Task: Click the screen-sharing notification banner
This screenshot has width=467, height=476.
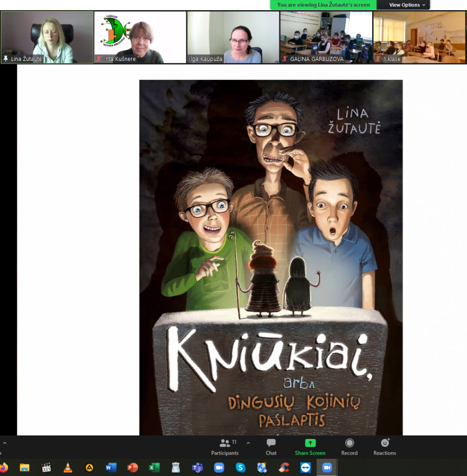Action: pos(323,5)
